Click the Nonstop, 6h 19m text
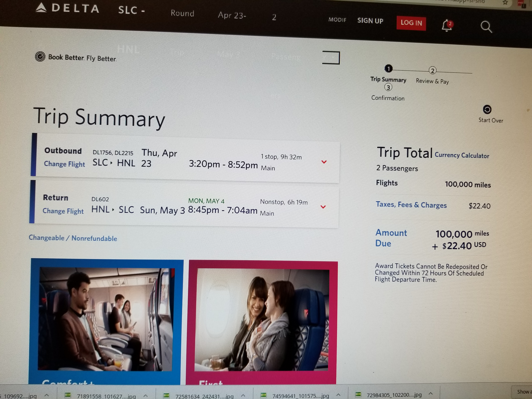The width and height of the screenshot is (532, 399). tap(284, 202)
